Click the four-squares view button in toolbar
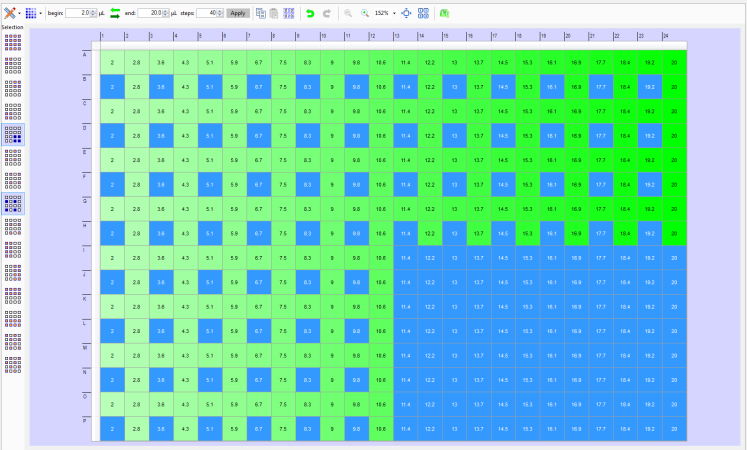This screenshot has width=747, height=450. pos(424,13)
